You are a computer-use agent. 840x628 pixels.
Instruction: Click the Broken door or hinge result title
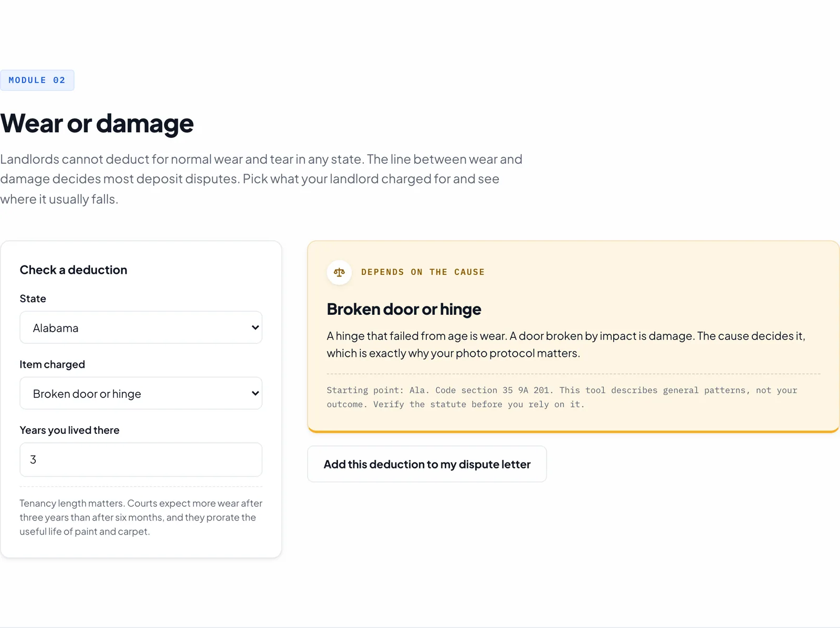click(404, 309)
